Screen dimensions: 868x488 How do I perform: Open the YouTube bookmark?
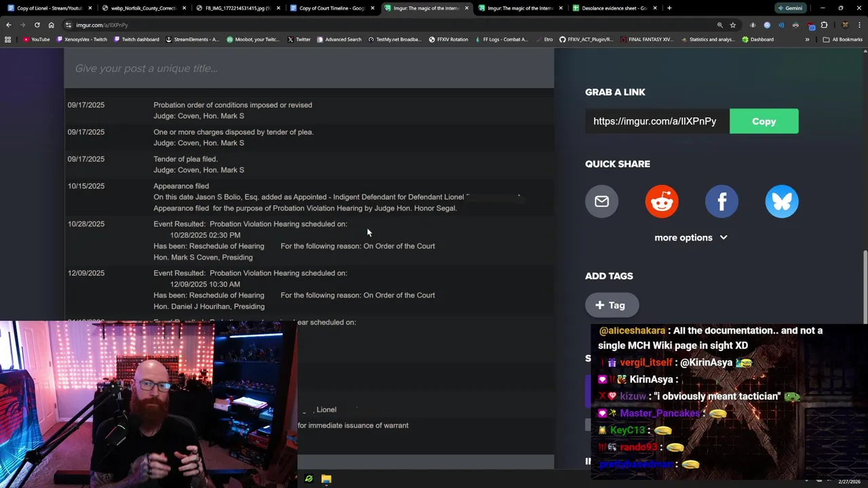tap(37, 39)
